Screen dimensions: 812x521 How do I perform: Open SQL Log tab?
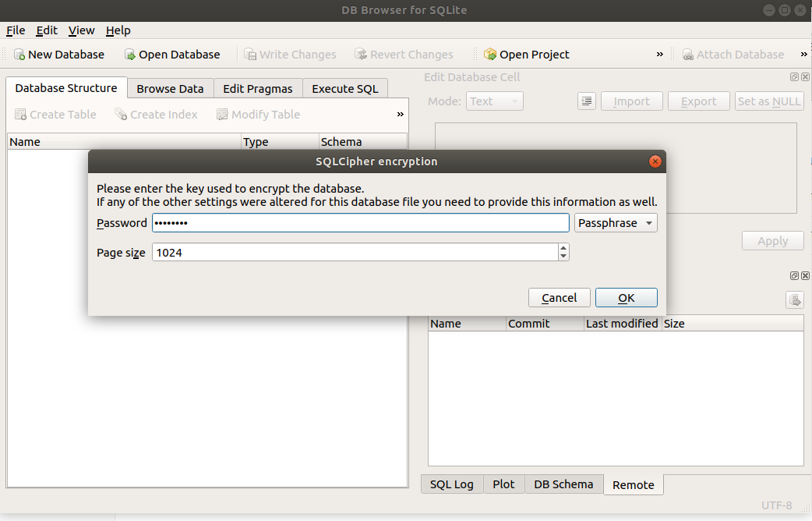tap(451, 484)
